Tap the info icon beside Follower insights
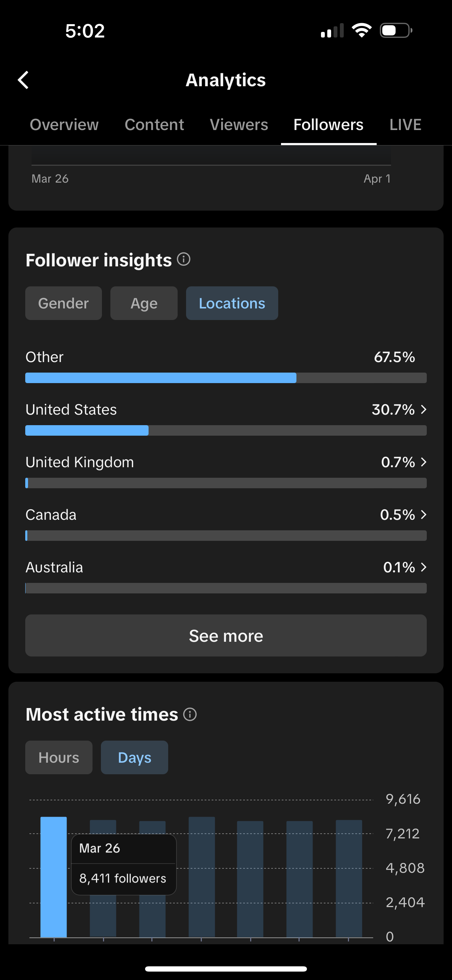 coord(184,259)
